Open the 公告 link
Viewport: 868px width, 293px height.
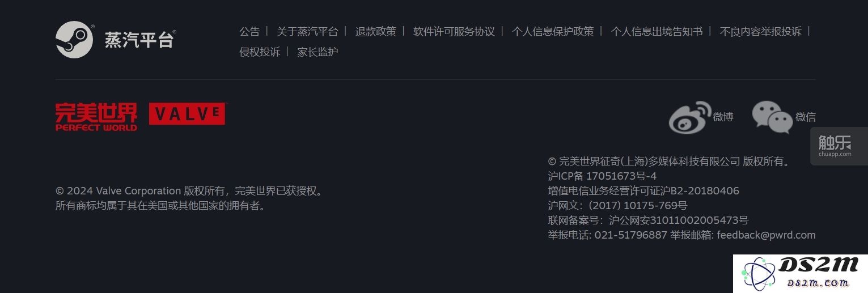point(249,32)
